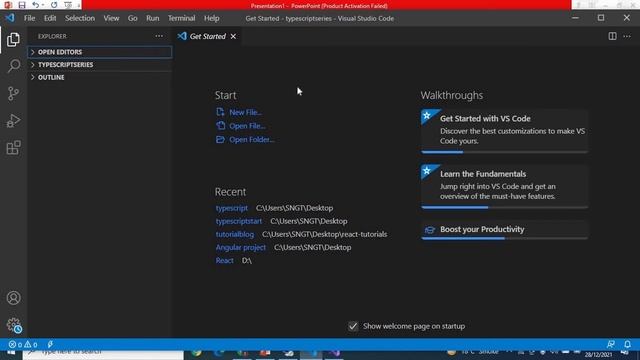640x360 pixels.
Task: Click progress bar under Boost your Productivity
Action: [x=504, y=238]
